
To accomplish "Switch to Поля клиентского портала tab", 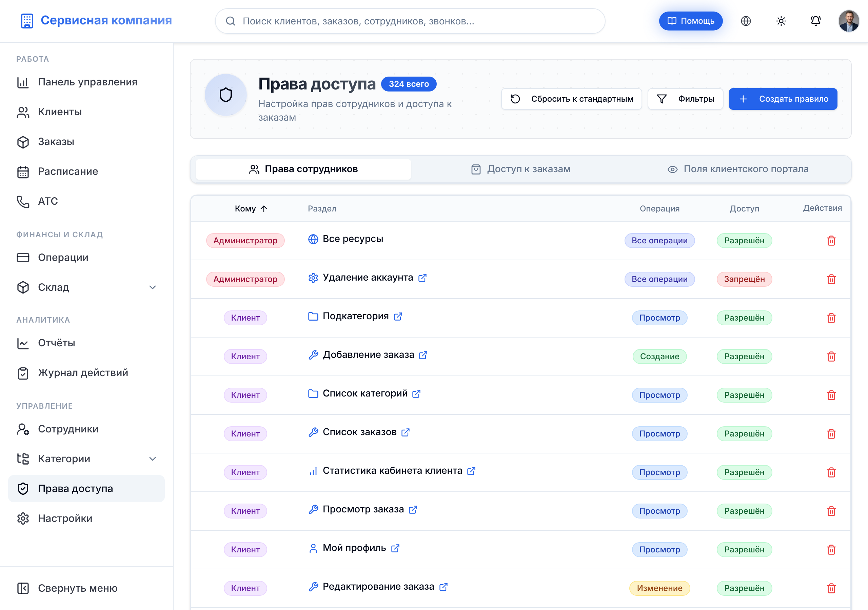I will (x=738, y=169).
